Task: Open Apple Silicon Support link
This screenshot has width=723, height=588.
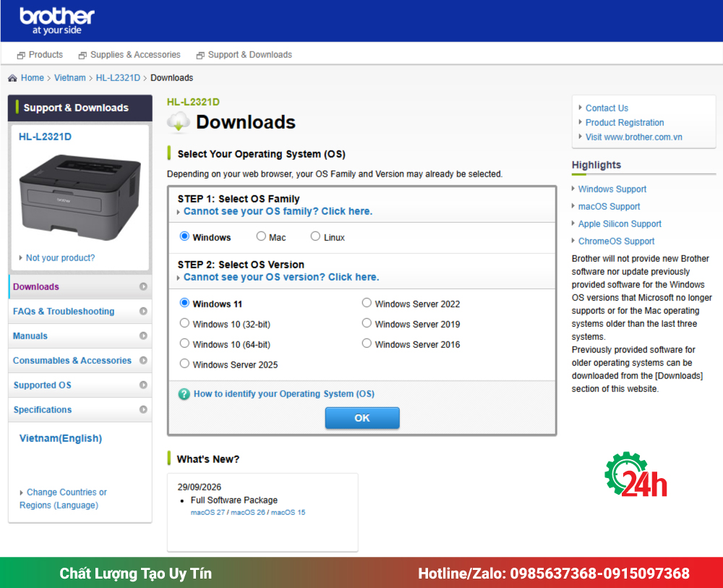Action: tap(620, 223)
